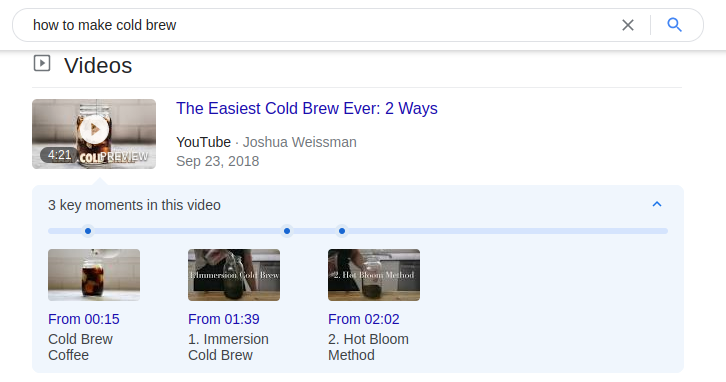
Task: Jump to "From 02:02" link
Action: tap(363, 319)
